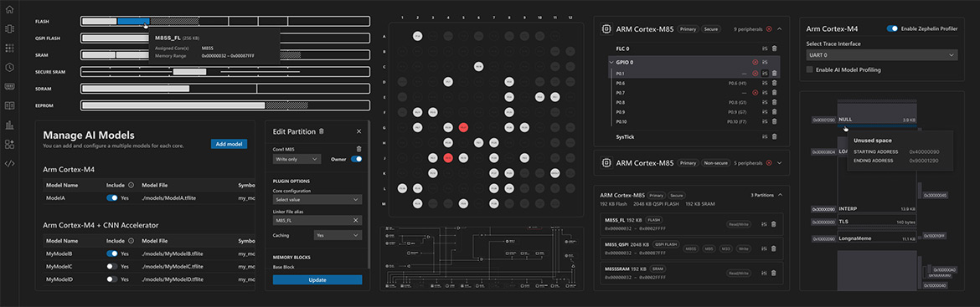The height and width of the screenshot is (307, 980).
Task: Open settings sliders for GPIO 0
Action: (x=765, y=63)
